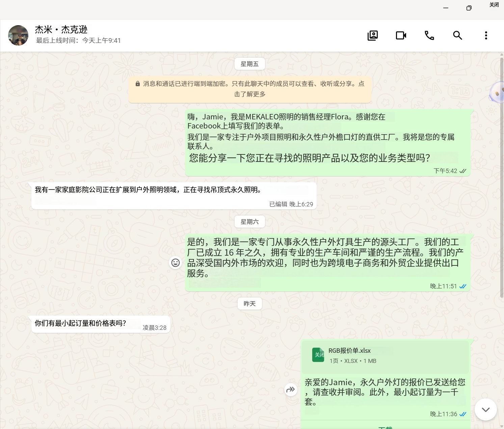This screenshot has width=504, height=429.
Task: Forward the RGB报价单.xlsx message
Action: [x=291, y=390]
